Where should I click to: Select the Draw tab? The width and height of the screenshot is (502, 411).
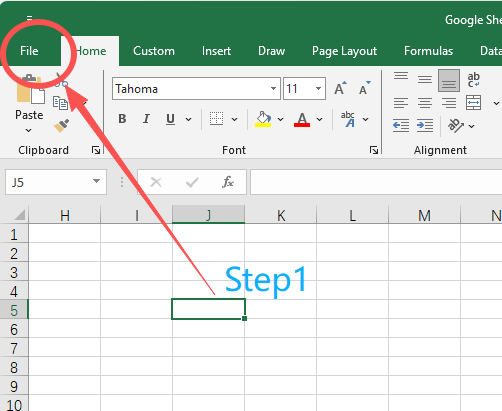pyautogui.click(x=271, y=51)
